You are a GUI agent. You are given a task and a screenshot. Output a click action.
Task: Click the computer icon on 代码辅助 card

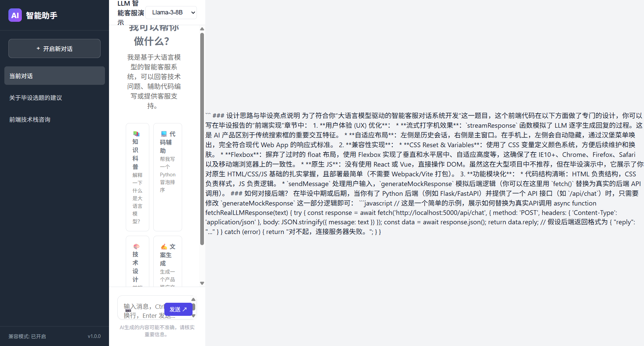click(x=164, y=134)
